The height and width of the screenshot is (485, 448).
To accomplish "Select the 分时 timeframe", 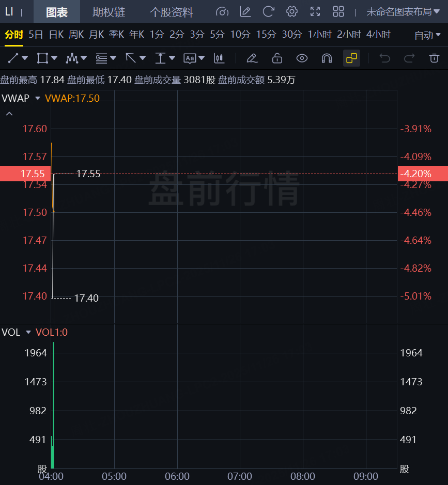I will click(14, 34).
